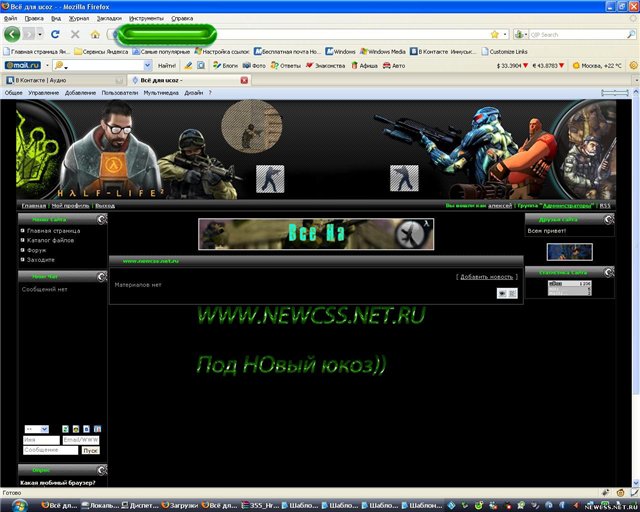
Task: Click the Выход logout link
Action: pyautogui.click(x=105, y=206)
